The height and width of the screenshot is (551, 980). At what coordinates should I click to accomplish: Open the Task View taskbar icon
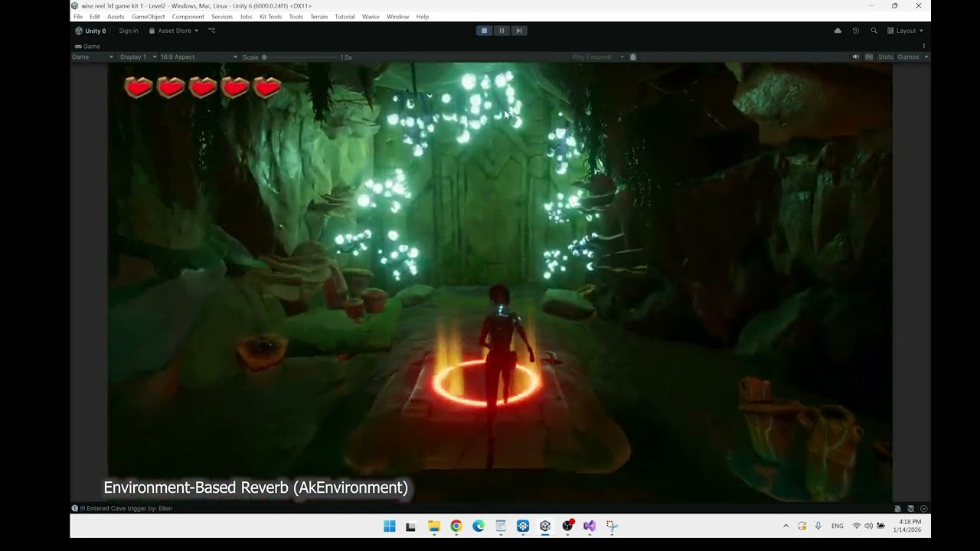(x=411, y=526)
